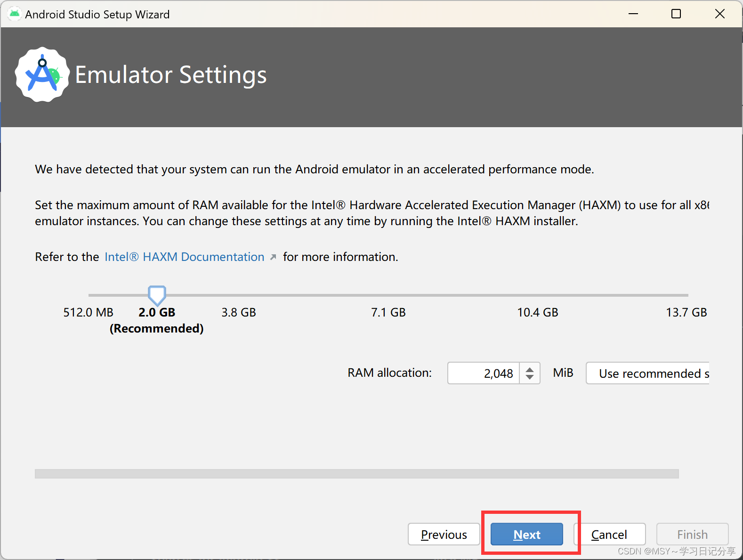Cancel the setup wizard
This screenshot has width=743, height=560.
click(609, 534)
